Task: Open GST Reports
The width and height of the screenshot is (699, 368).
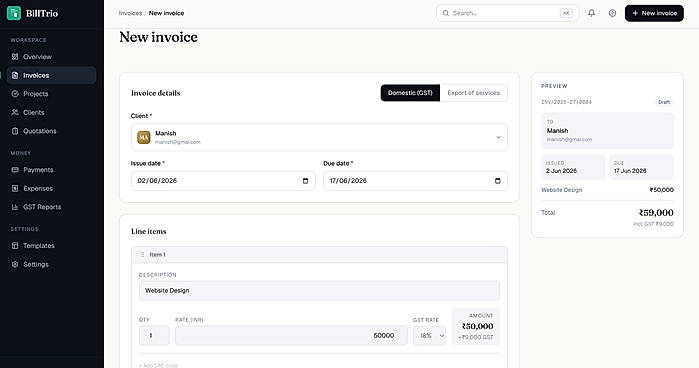Action: 51,207
